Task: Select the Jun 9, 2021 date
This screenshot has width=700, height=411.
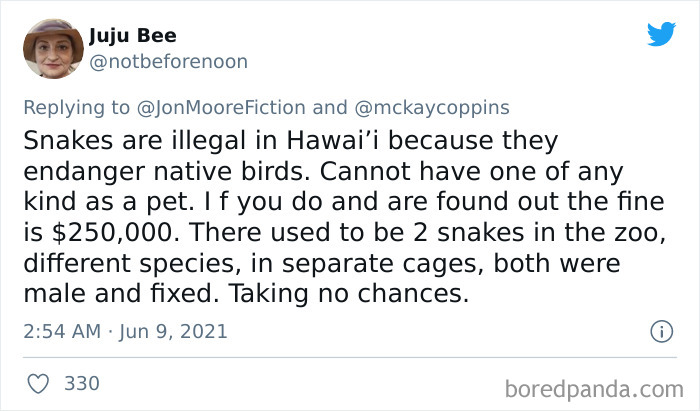Action: (x=175, y=331)
